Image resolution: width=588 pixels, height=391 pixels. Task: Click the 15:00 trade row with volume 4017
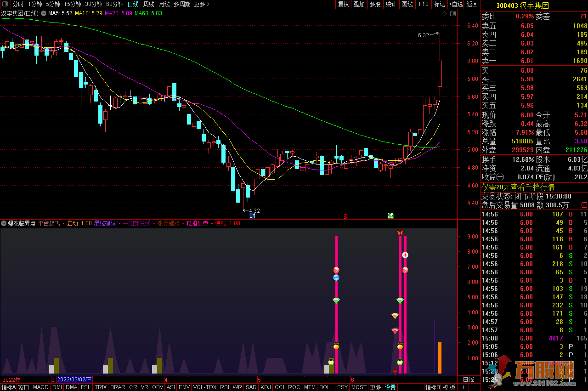point(534,338)
